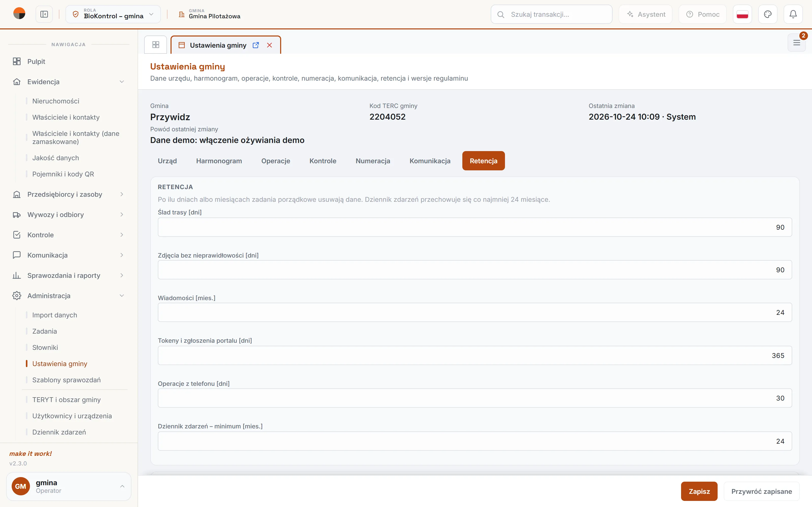Switch language via Polish flag
The width and height of the screenshot is (812, 507).
[742, 14]
